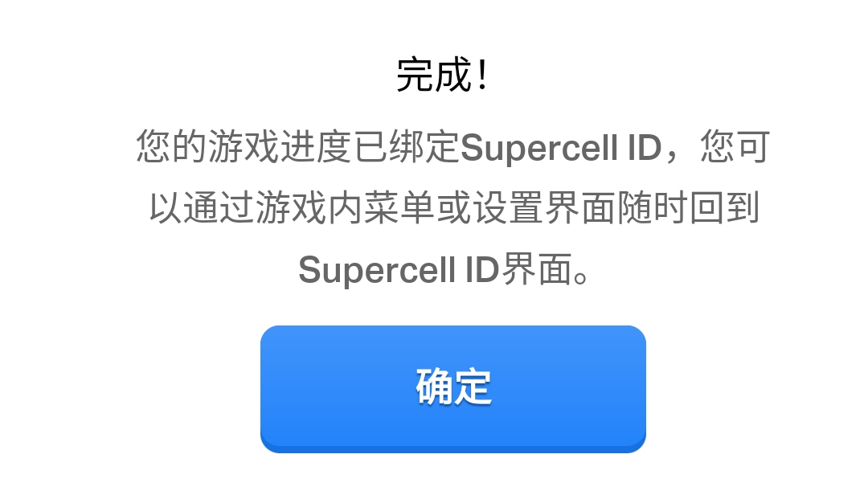Click the 或 character in the second line
The width and height of the screenshot is (868, 487).
coord(454,208)
